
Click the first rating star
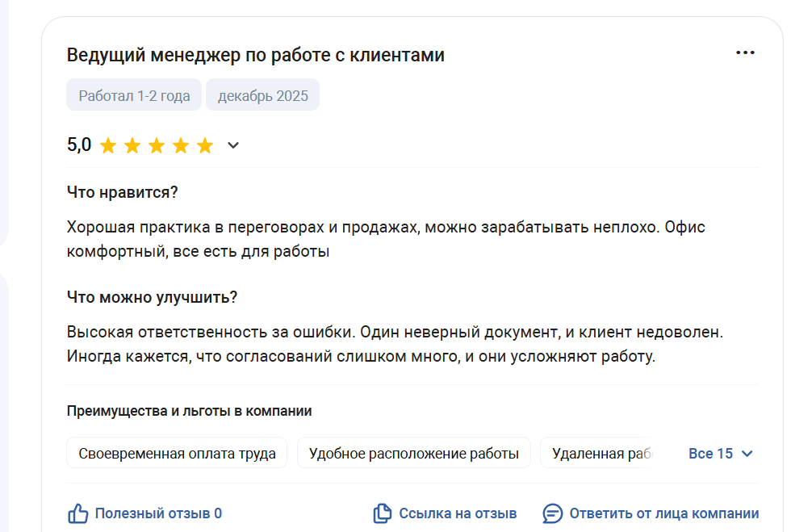coord(108,145)
